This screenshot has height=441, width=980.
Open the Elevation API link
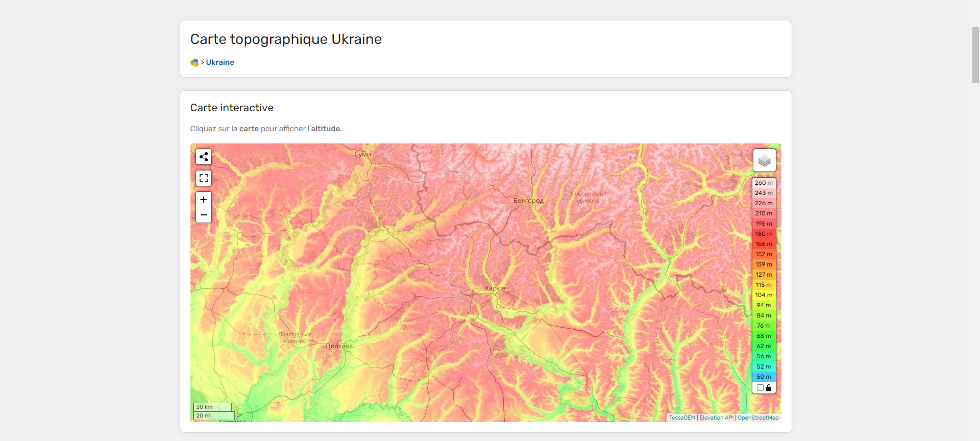[x=716, y=418]
